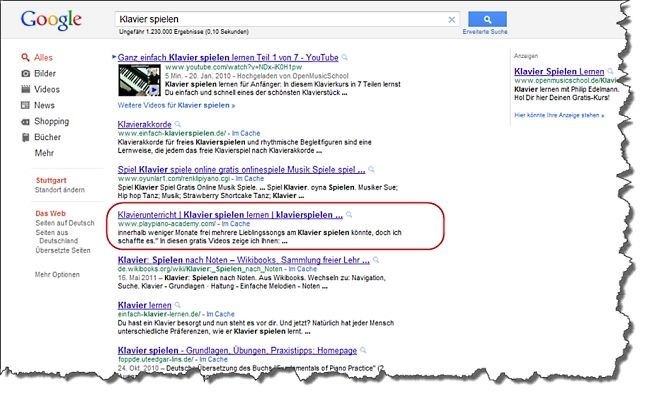
Task: Click the Bücher book icon
Action: pos(25,137)
